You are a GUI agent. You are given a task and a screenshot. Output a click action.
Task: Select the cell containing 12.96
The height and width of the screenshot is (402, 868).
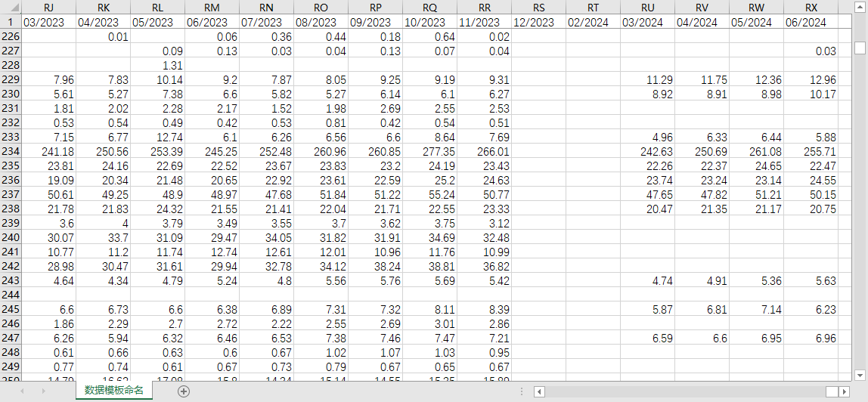(811, 79)
